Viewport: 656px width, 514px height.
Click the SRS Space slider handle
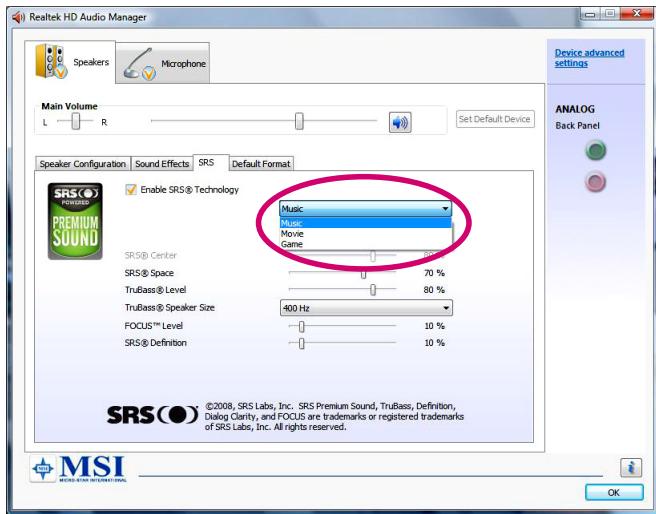click(364, 274)
